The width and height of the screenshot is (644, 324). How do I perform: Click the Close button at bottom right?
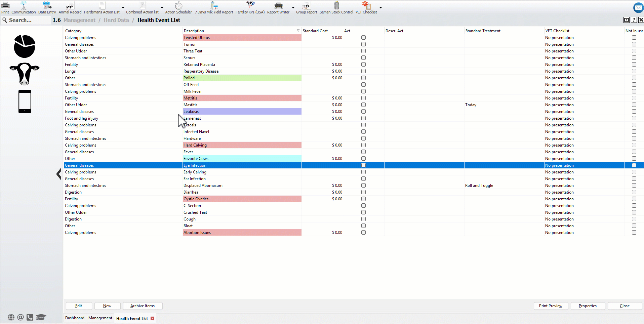coord(625,306)
